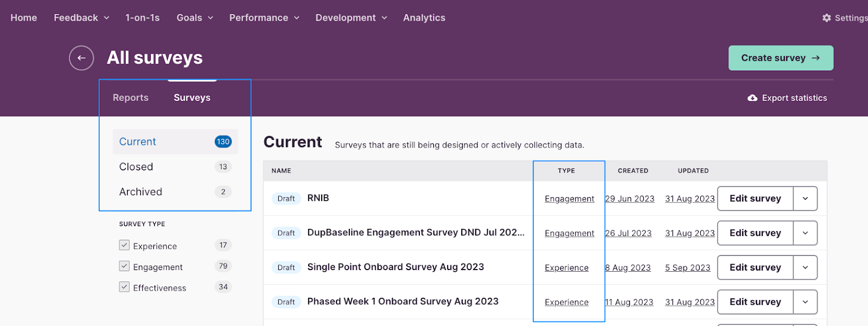
Task: Click the UPDATED column header
Action: (693, 171)
